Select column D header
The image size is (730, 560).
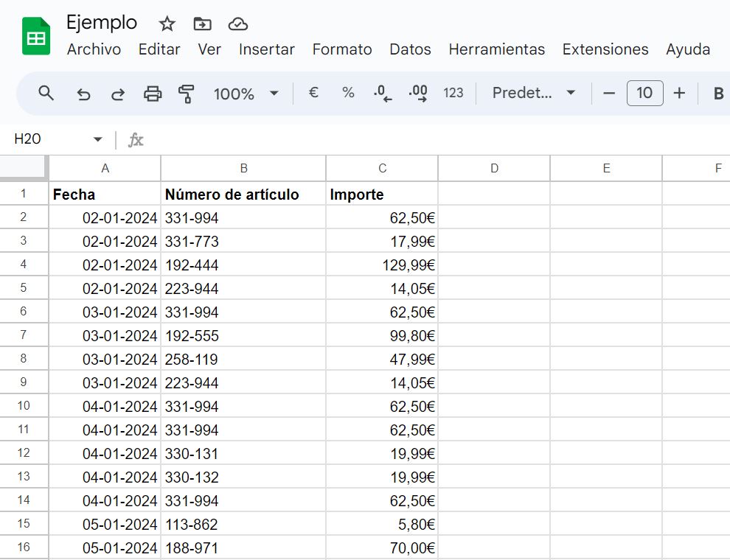point(495,169)
